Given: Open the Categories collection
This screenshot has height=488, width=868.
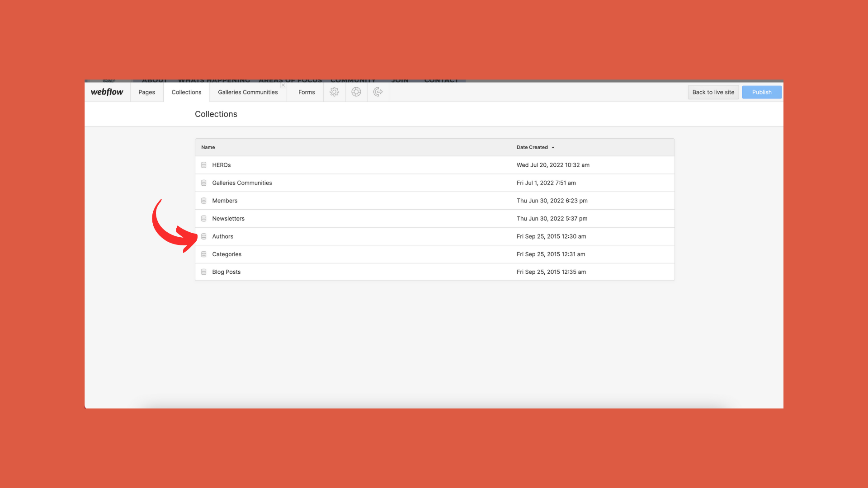Looking at the screenshot, I should tap(227, 254).
